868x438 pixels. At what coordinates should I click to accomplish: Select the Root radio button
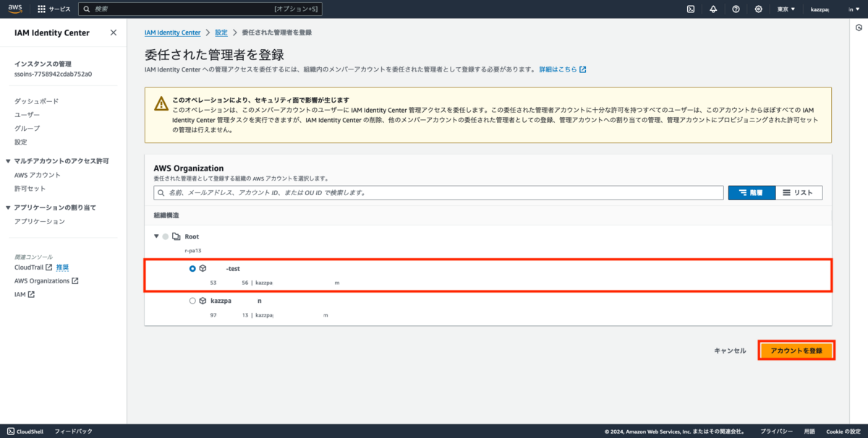pos(166,236)
